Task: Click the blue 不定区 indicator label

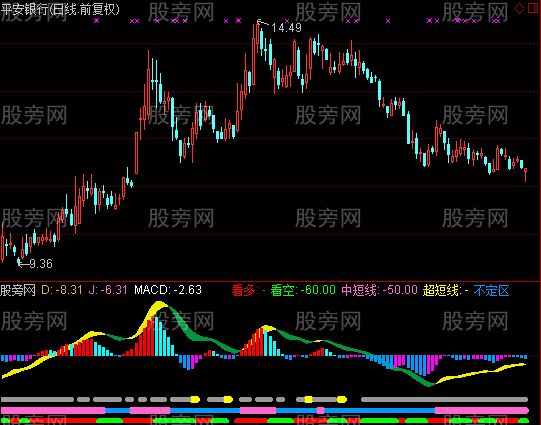Action: point(491,290)
